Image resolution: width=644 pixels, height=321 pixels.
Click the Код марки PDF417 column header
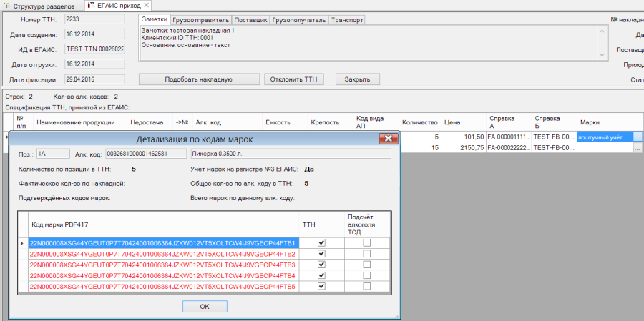[163, 224]
